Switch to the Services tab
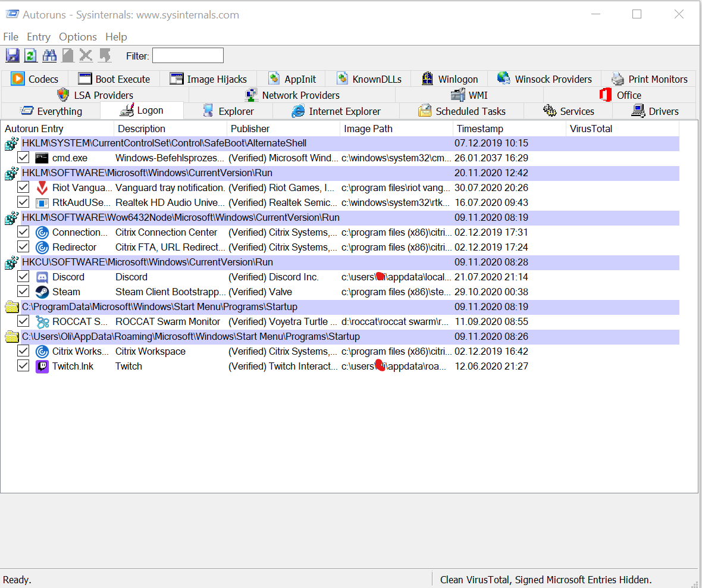Image resolution: width=702 pixels, height=588 pixels. pyautogui.click(x=568, y=111)
